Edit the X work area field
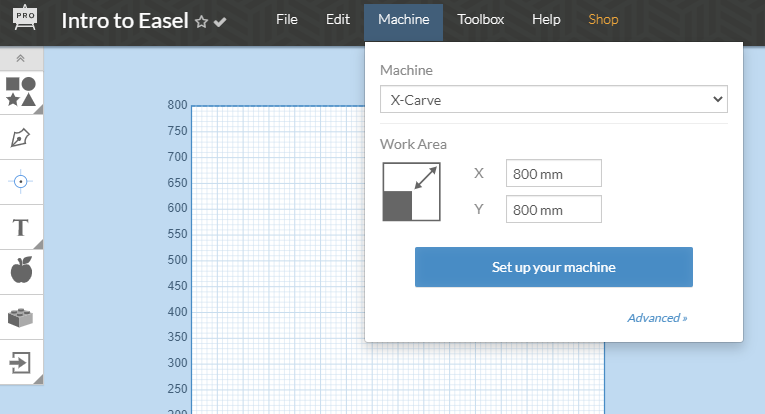Screen dimensions: 765x414 coord(554,173)
